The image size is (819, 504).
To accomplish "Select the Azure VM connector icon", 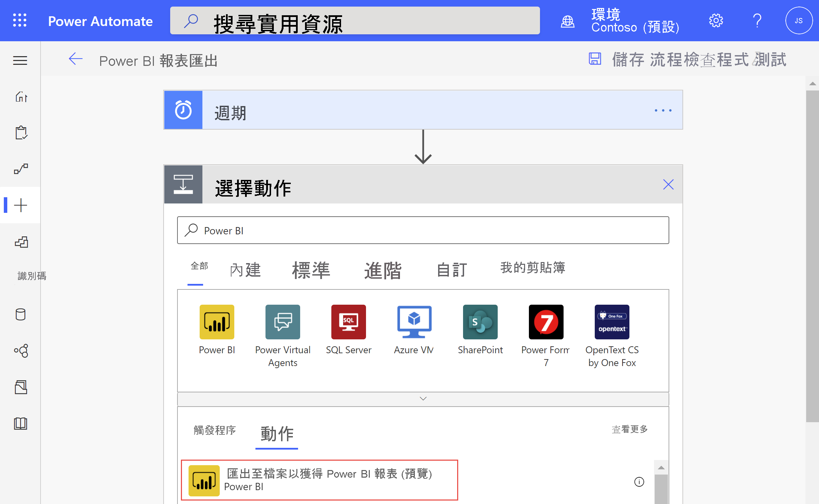I will (415, 322).
